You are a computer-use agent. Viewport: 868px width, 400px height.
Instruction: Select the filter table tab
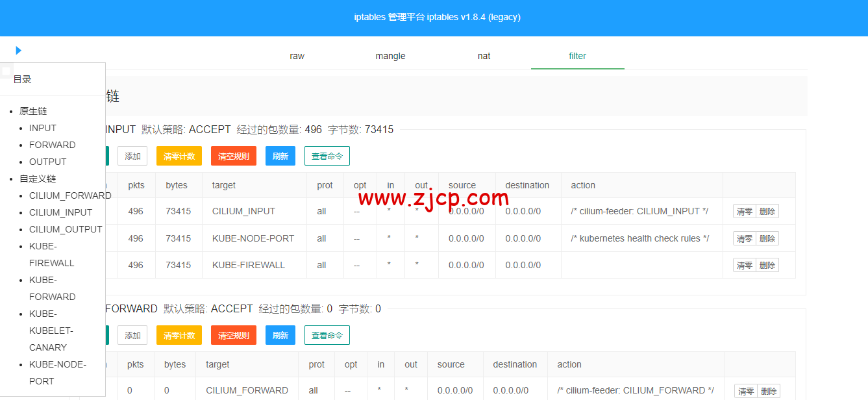pos(578,56)
